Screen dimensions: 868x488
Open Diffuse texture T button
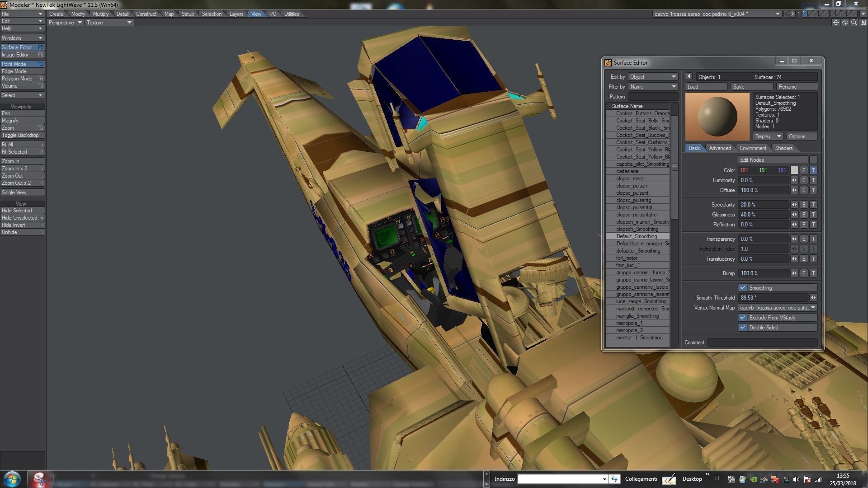[813, 190]
